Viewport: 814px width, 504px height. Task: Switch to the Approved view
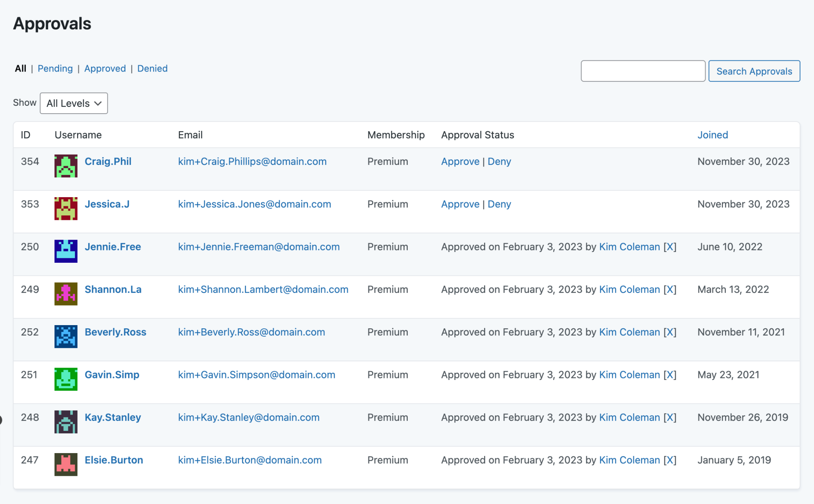click(105, 68)
